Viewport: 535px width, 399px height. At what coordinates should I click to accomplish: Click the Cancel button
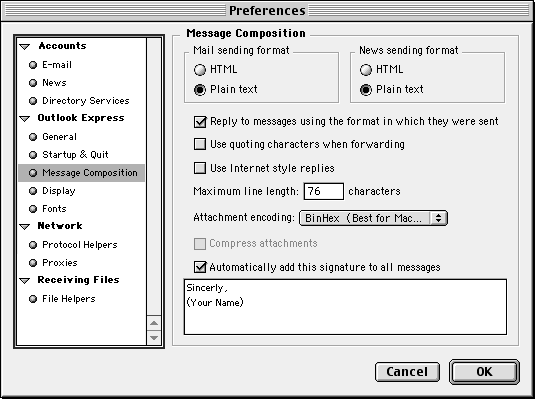click(407, 372)
